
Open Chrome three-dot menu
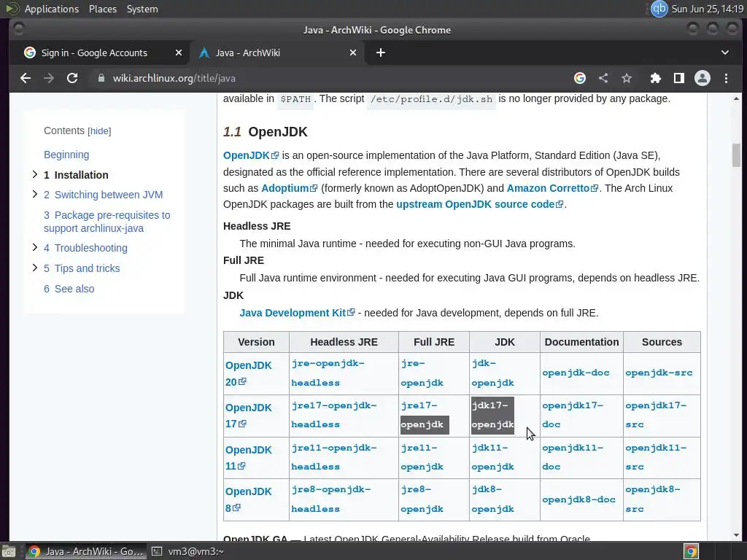tap(726, 78)
